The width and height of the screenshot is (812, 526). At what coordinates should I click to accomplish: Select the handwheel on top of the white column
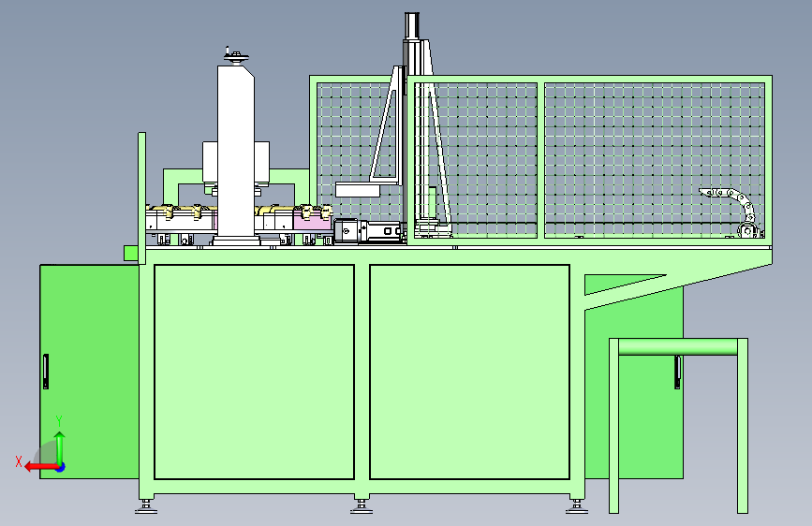236,56
